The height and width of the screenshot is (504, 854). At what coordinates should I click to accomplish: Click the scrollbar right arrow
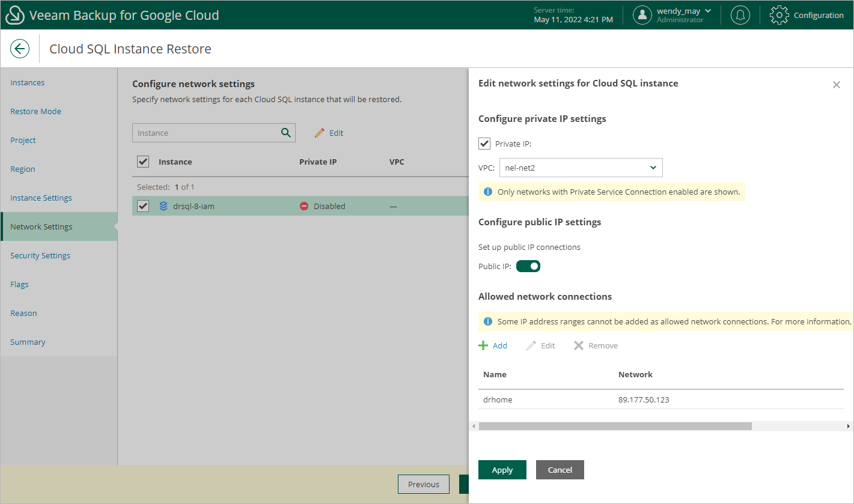[848, 426]
